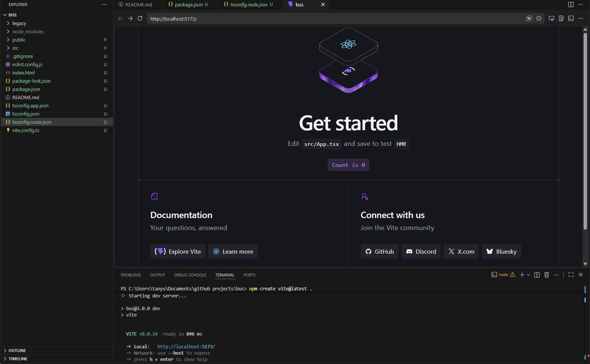
Task: Open package.json in the file explorer
Action: [x=57, y=90]
